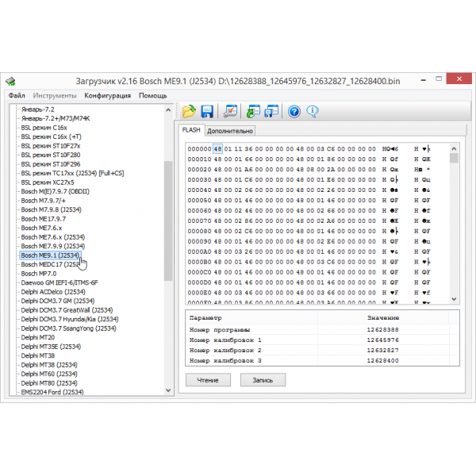476x476 pixels.
Task: Click the hex view vertical scrollbar
Action: point(454,222)
